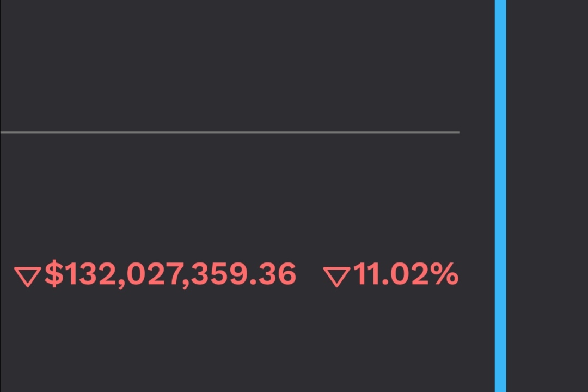Click the "027" digits in the dollar amount

click(155, 274)
